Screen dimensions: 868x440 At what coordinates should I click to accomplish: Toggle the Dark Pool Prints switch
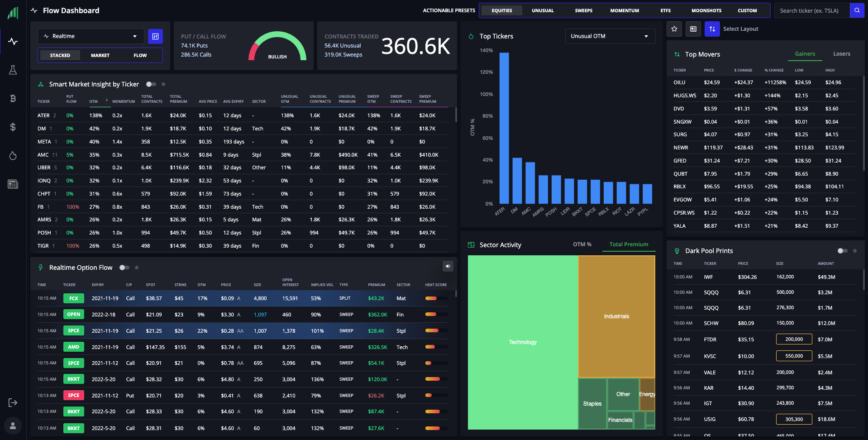842,251
